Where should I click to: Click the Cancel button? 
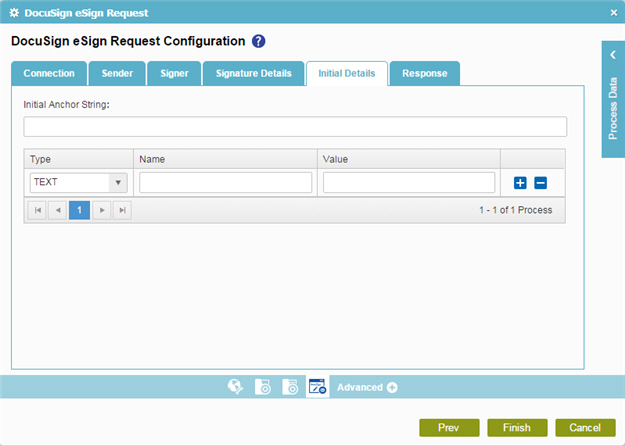coord(586,428)
